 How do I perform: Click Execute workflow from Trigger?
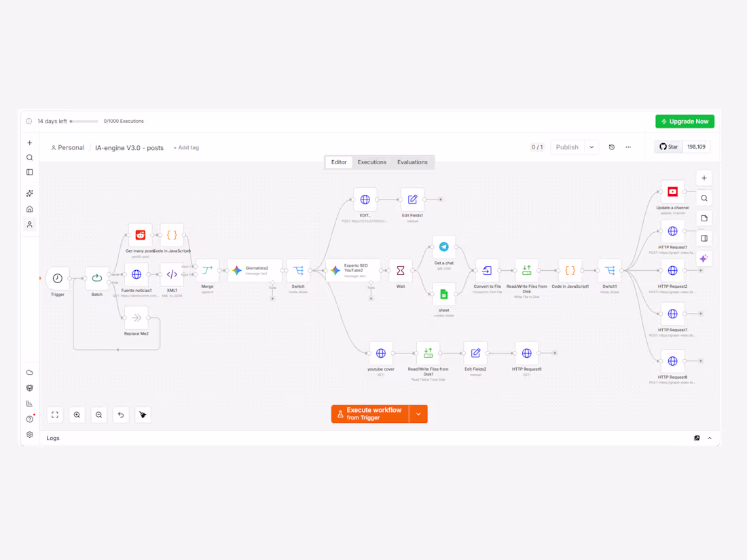[x=370, y=414]
